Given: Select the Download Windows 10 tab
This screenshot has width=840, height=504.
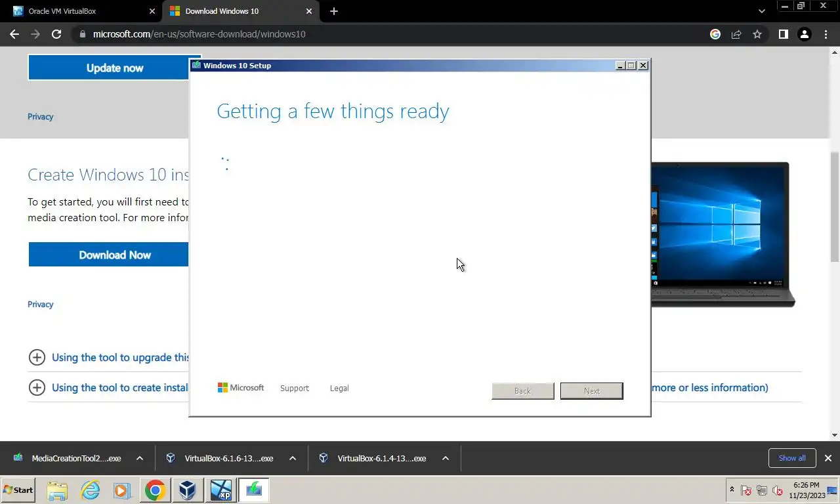Looking at the screenshot, I should [240, 11].
